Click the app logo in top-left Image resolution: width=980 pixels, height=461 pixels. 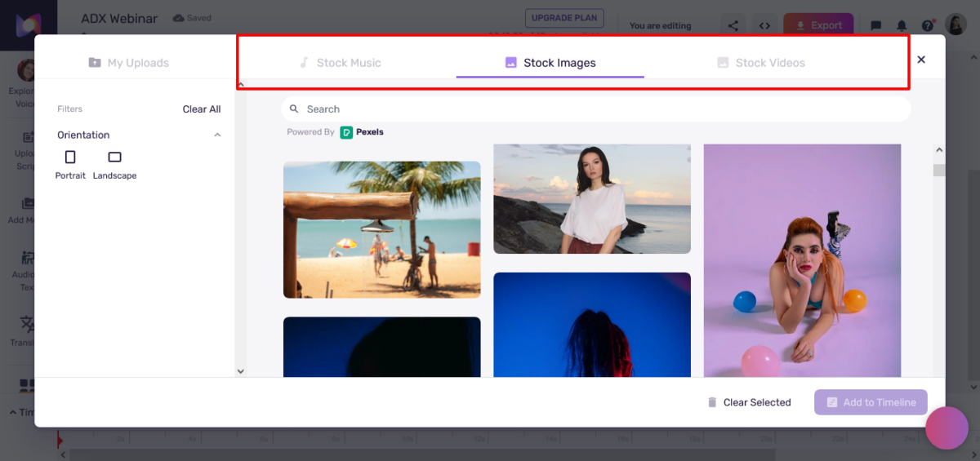28,24
